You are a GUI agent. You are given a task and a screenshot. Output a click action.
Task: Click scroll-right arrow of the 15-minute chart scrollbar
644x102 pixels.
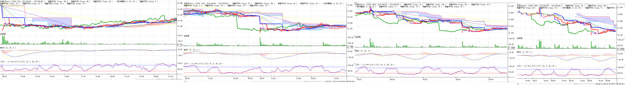click(306, 82)
